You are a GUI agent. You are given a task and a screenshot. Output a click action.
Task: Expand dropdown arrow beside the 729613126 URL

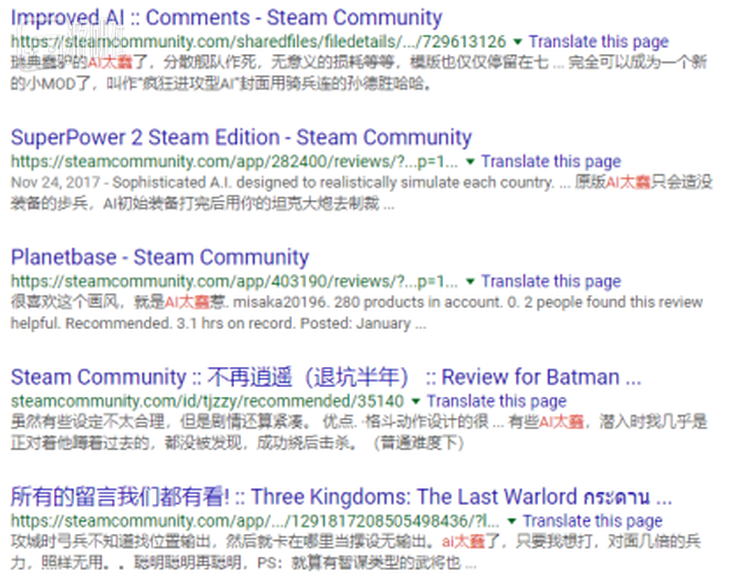tap(518, 42)
